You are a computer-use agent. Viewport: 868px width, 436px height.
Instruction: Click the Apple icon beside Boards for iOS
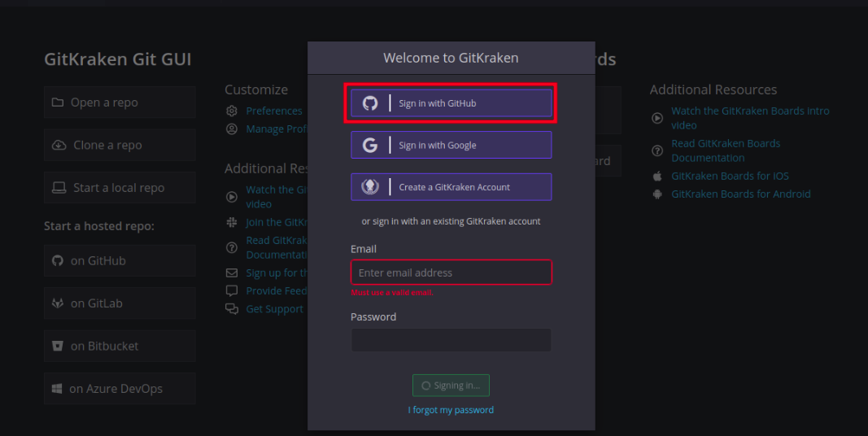657,176
